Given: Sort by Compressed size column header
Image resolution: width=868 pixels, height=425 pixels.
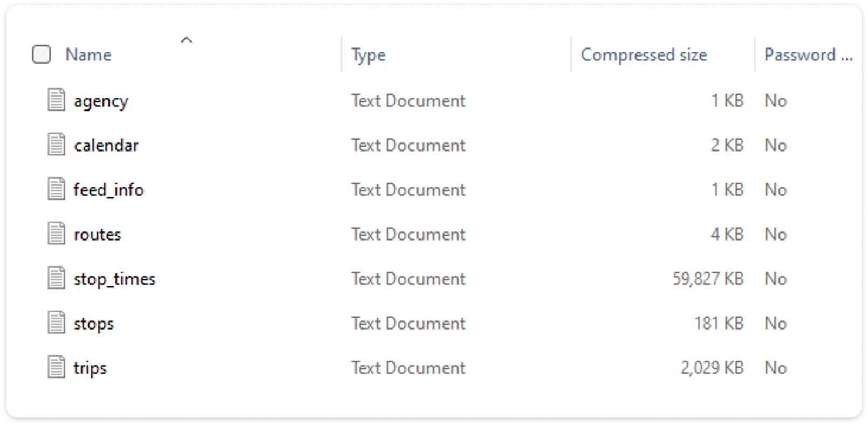Looking at the screenshot, I should pos(644,55).
